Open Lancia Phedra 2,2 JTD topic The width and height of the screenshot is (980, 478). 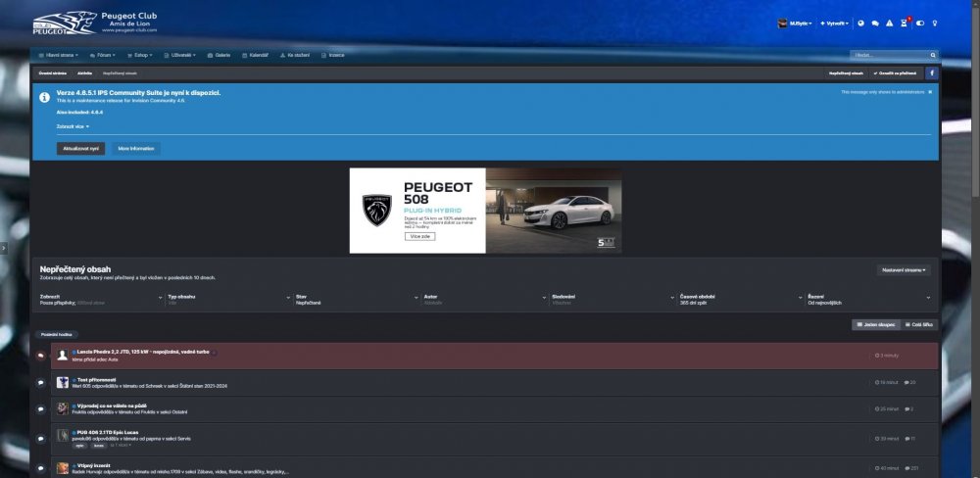(143, 352)
